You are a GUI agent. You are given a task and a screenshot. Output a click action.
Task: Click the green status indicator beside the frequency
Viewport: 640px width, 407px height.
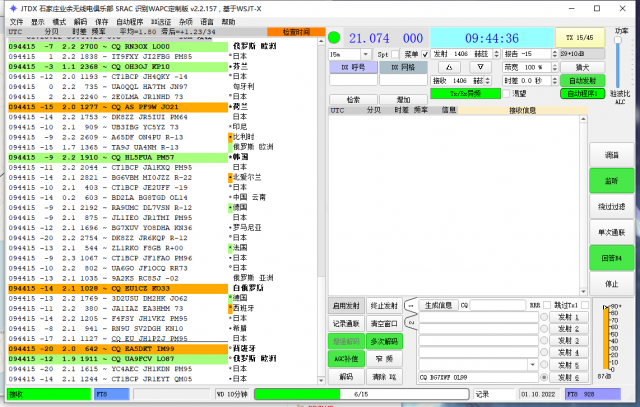tap(334, 38)
